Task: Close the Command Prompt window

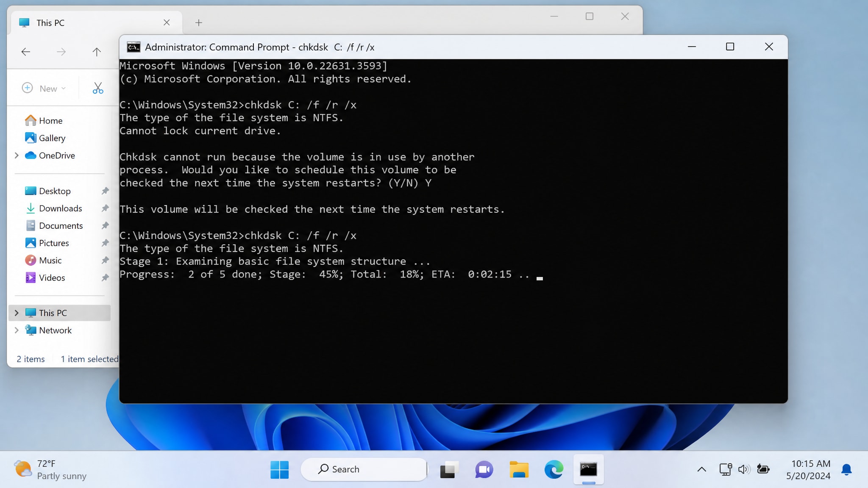Action: 769,47
